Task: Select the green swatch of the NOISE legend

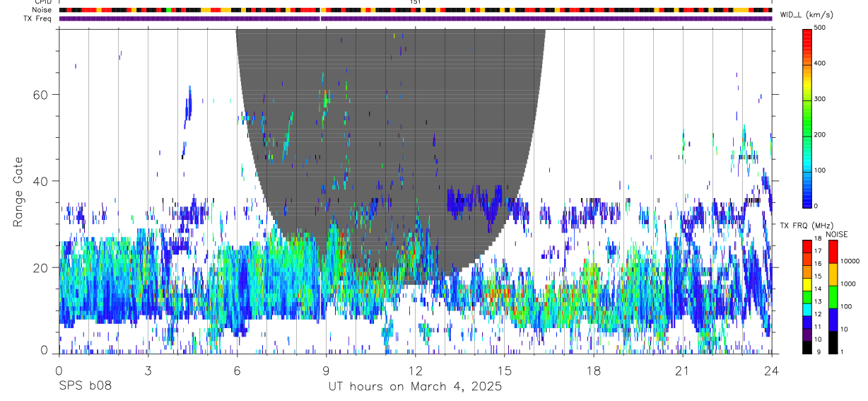Action: 833,297
